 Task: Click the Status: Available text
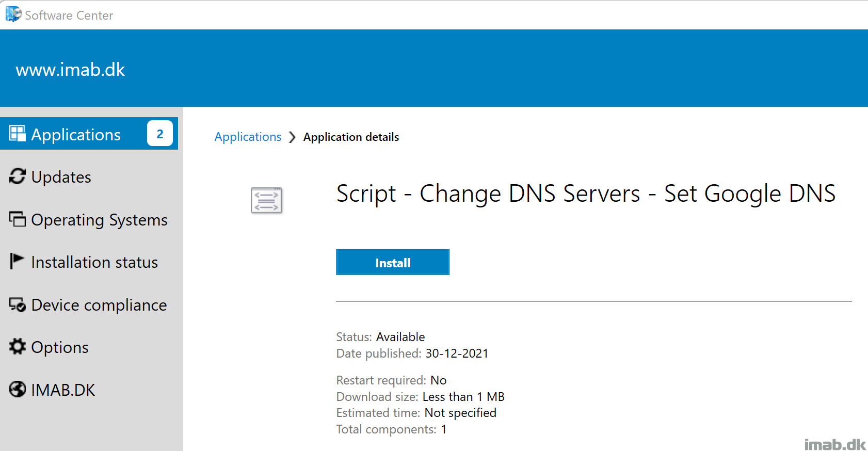tap(380, 337)
